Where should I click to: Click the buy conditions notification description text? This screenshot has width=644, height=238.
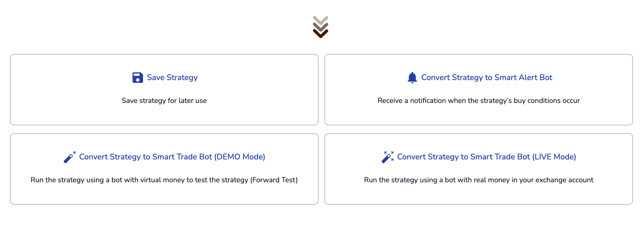pos(479,101)
